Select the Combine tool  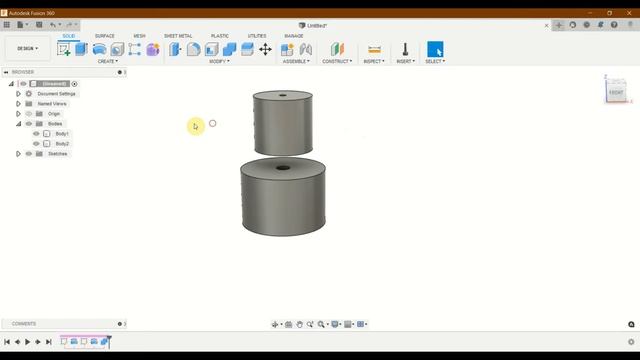coord(229,49)
